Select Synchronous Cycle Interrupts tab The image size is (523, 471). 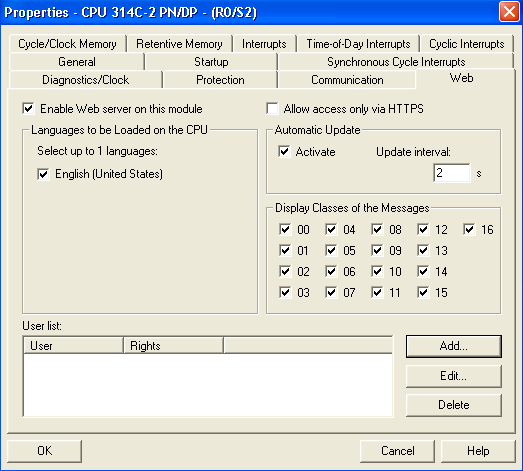396,62
